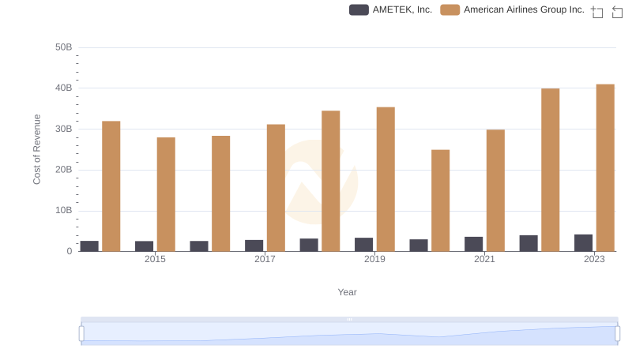Click the 10B y-axis label
Image resolution: width=632 pixels, height=364 pixels.
pyautogui.click(x=64, y=210)
